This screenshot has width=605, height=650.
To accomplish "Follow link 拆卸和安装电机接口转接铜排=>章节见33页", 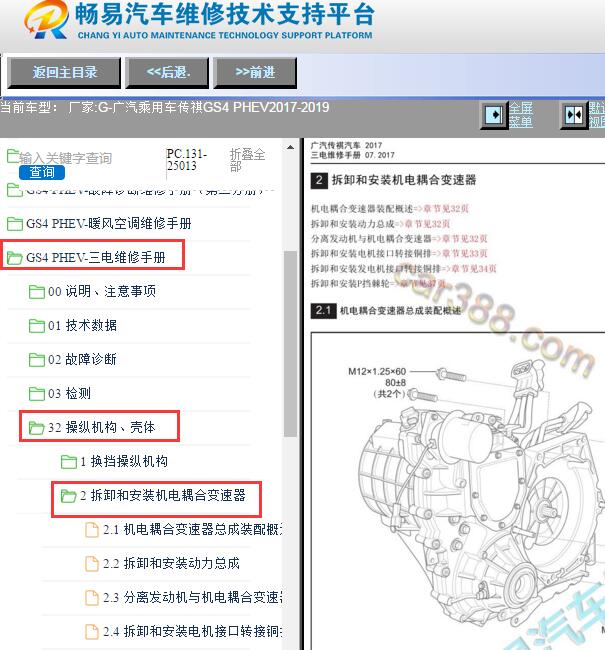I will (399, 253).
